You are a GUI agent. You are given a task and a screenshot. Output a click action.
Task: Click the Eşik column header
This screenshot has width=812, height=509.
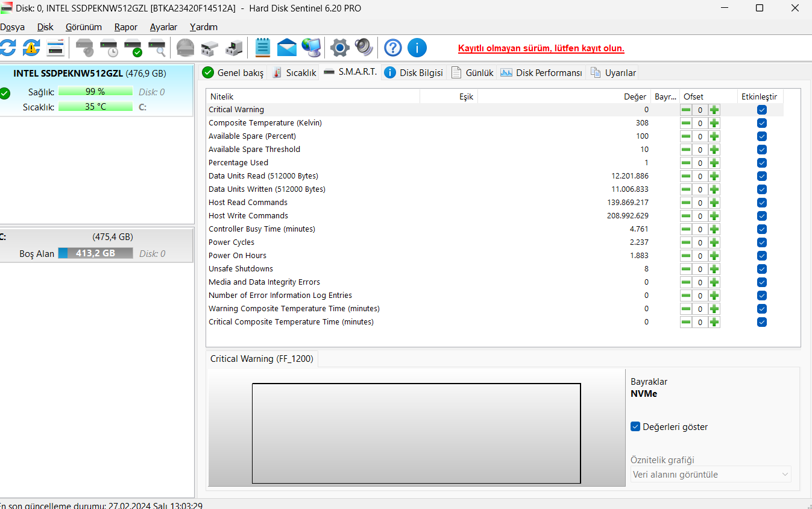point(449,96)
